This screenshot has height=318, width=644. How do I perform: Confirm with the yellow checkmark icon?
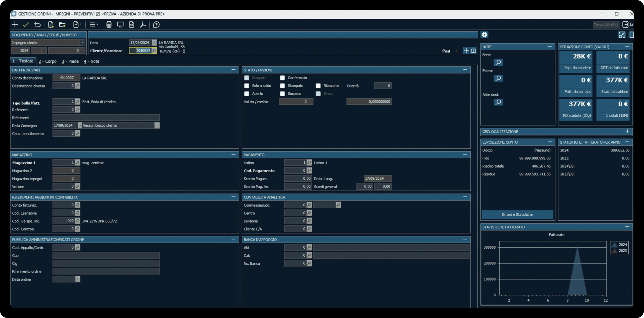point(26,24)
